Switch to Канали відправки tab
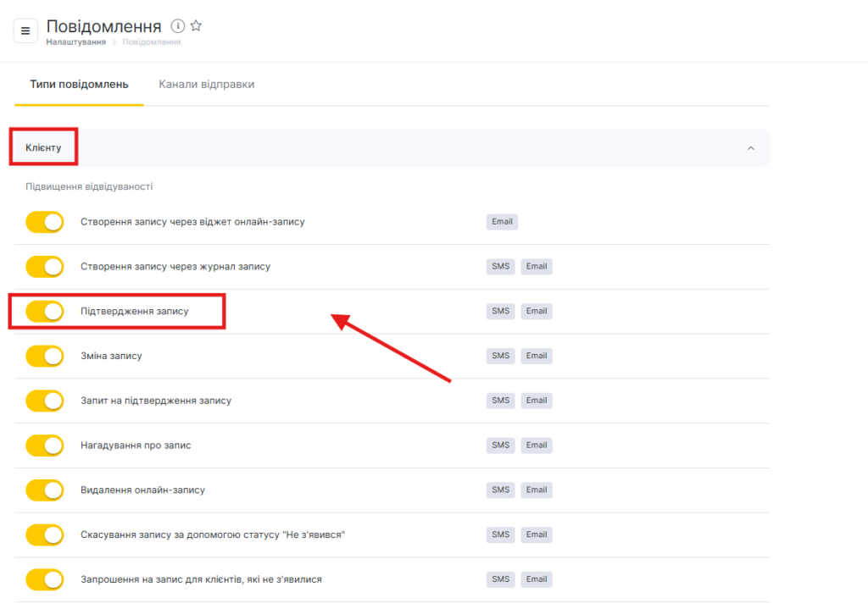The image size is (868, 609). (x=206, y=85)
